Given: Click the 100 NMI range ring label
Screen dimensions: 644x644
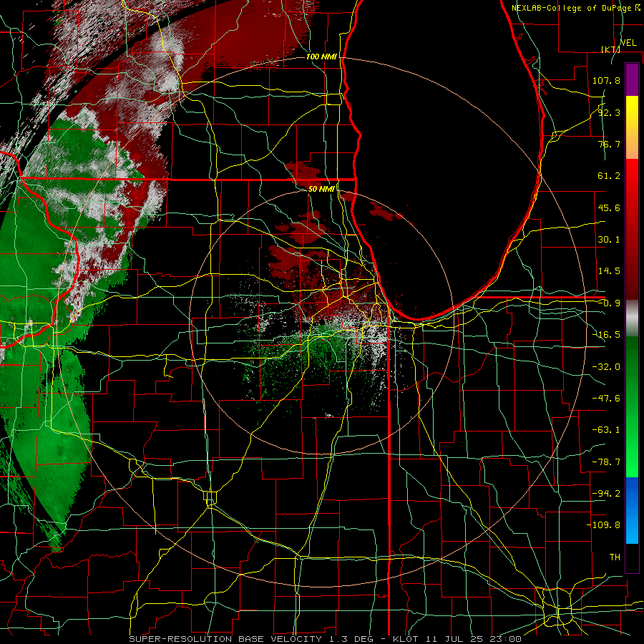Looking at the screenshot, I should (x=321, y=57).
